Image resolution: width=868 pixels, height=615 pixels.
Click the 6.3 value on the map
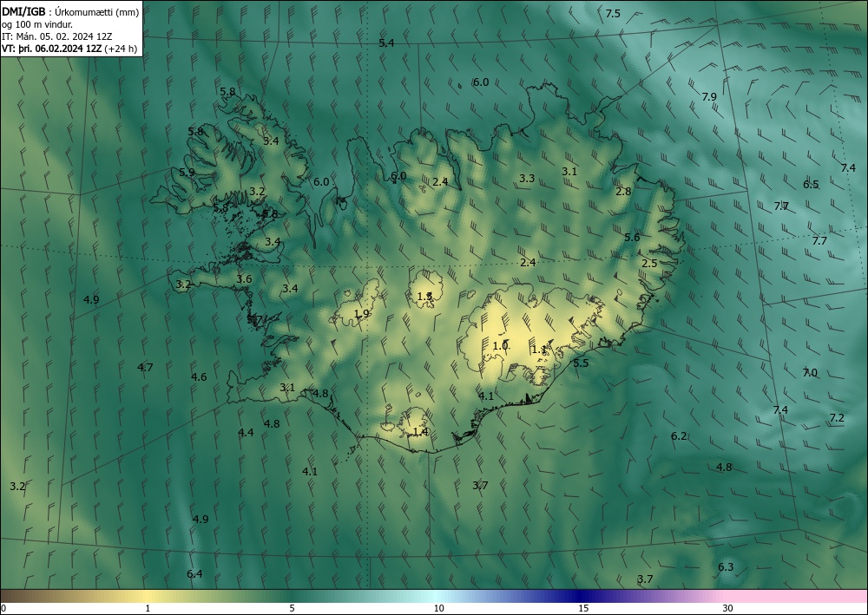[x=726, y=567]
